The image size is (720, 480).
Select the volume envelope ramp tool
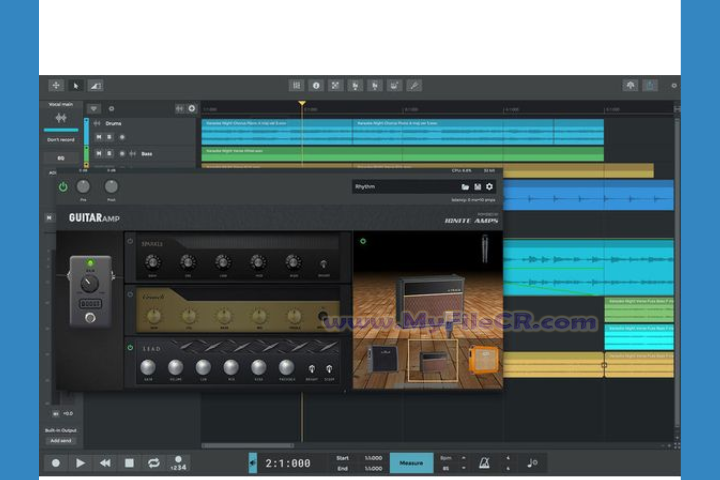[95, 85]
